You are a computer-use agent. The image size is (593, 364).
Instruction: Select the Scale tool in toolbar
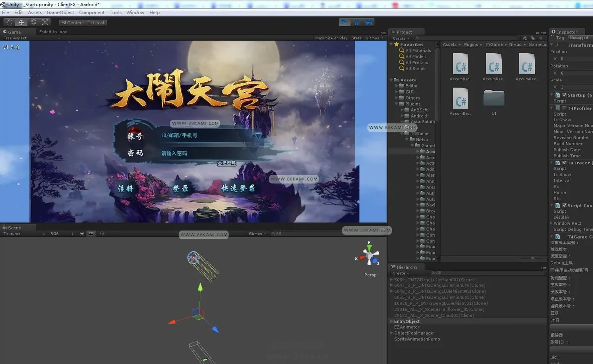pyautogui.click(x=45, y=22)
